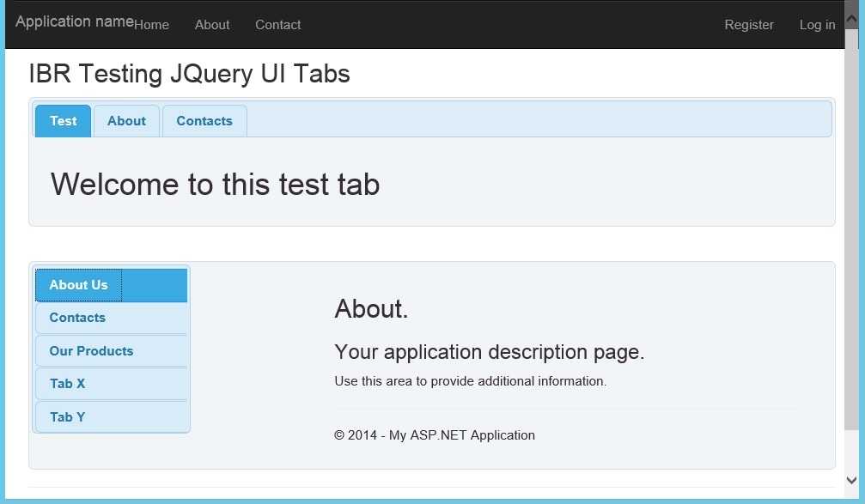Click the About. heading in the lower panel
865x504 pixels.
(x=371, y=309)
